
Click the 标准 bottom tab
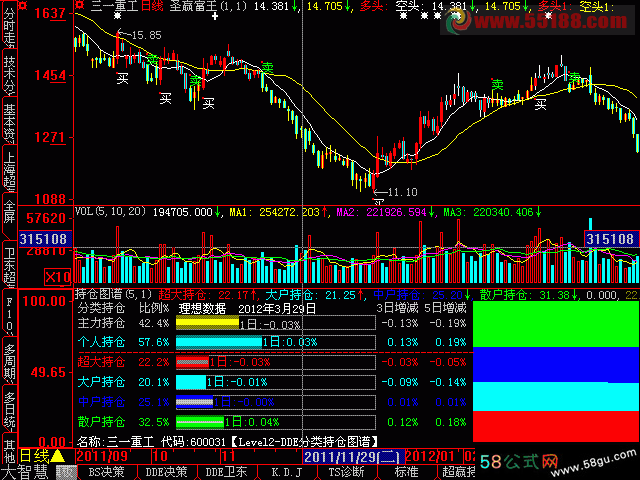pyautogui.click(x=406, y=472)
